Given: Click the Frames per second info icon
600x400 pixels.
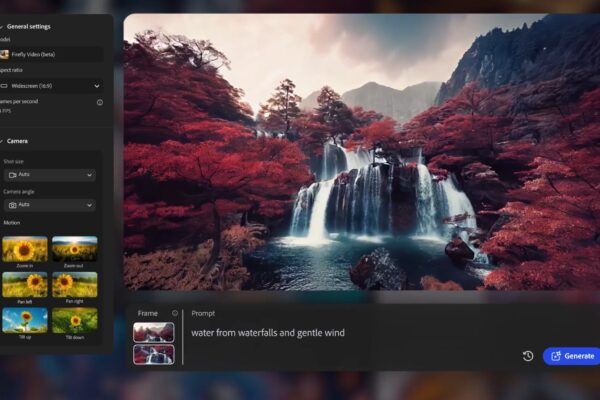Looking at the screenshot, I should click(99, 102).
